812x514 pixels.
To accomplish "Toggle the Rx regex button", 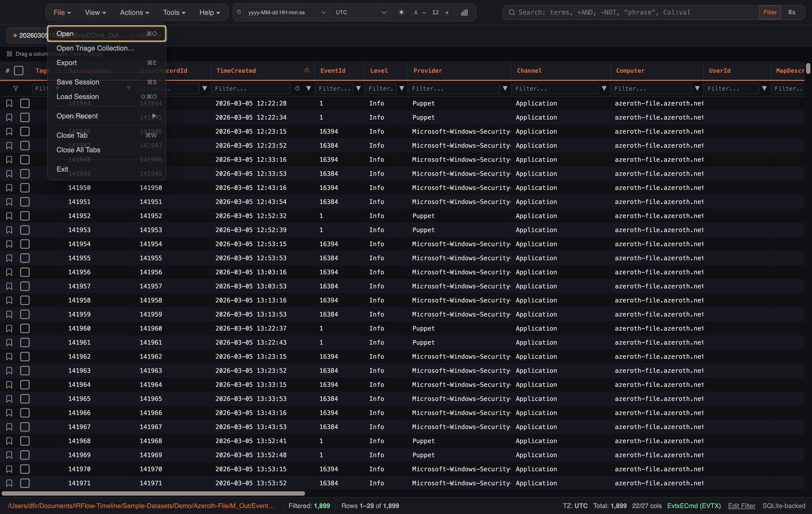I will pyautogui.click(x=792, y=12).
